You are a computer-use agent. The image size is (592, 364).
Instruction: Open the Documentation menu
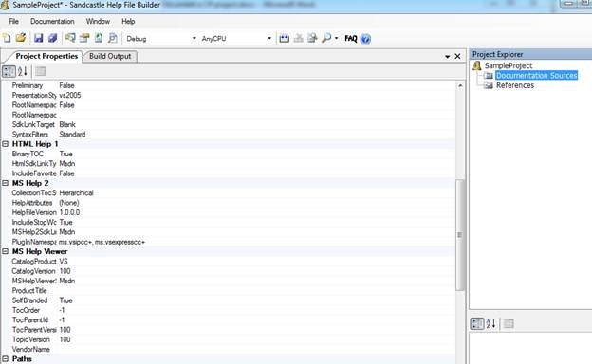(52, 22)
